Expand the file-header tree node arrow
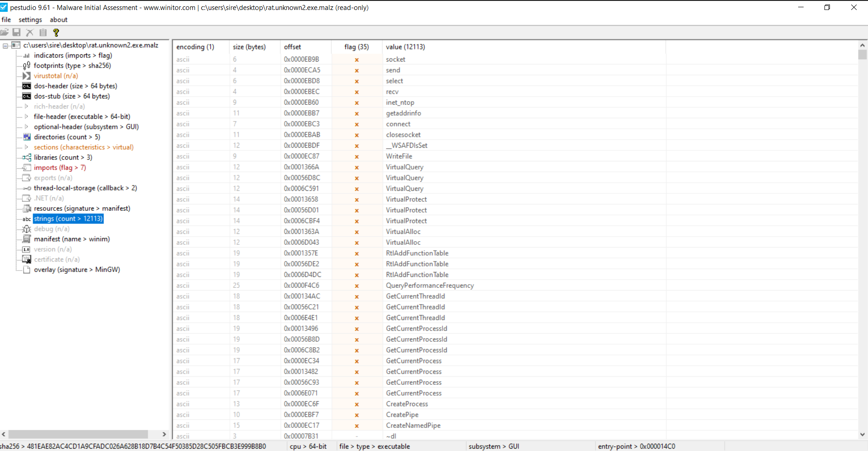The height and width of the screenshot is (451, 868). pyautogui.click(x=26, y=116)
